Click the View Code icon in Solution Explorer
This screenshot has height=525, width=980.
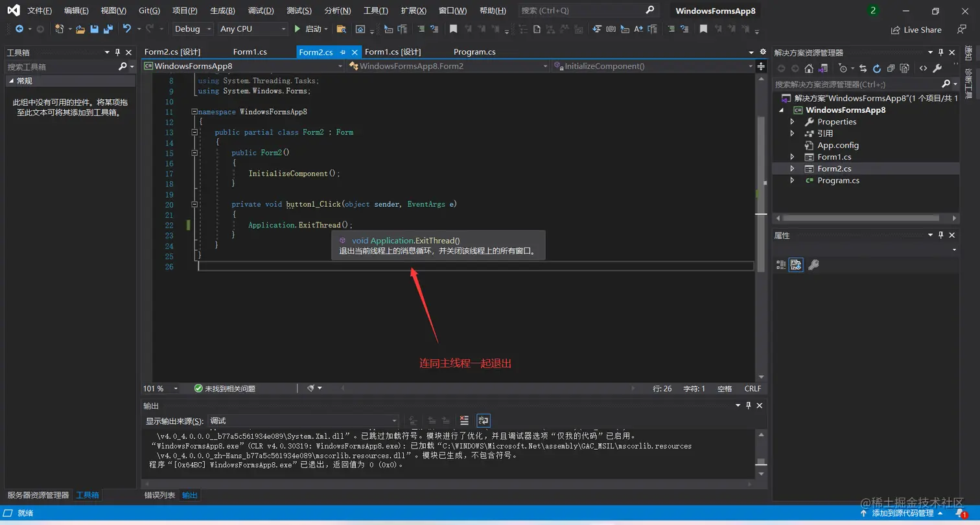pyautogui.click(x=923, y=68)
